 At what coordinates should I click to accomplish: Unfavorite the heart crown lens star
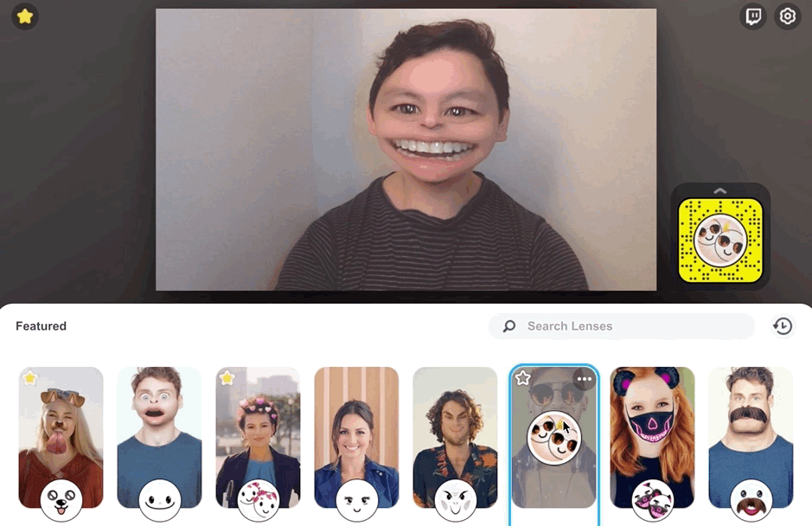(x=227, y=378)
